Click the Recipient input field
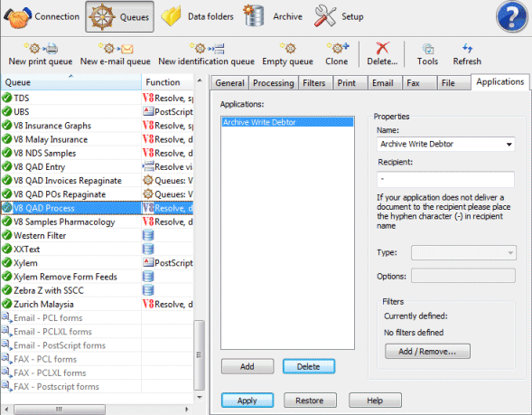 click(x=445, y=179)
